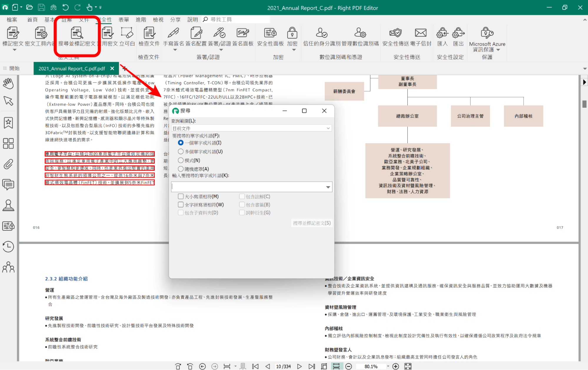
Task: Expand the 加密 encrypt dropdown arrow
Action: (x=294, y=50)
